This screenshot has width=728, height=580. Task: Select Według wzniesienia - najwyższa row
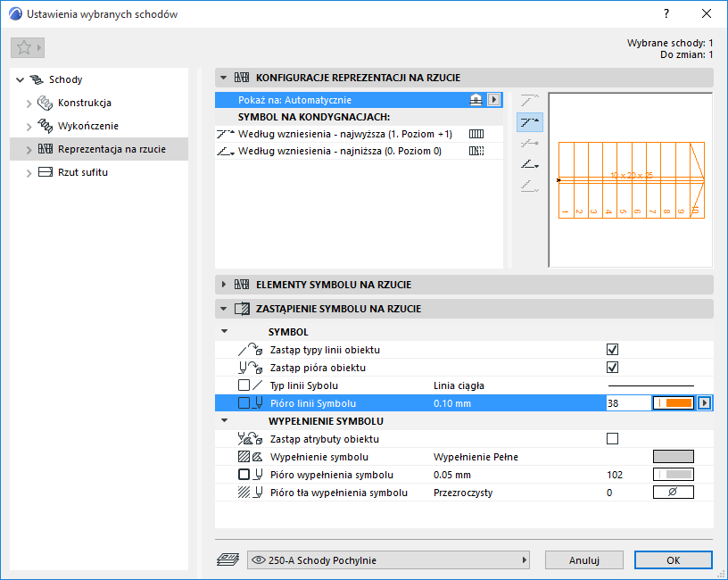click(359, 134)
